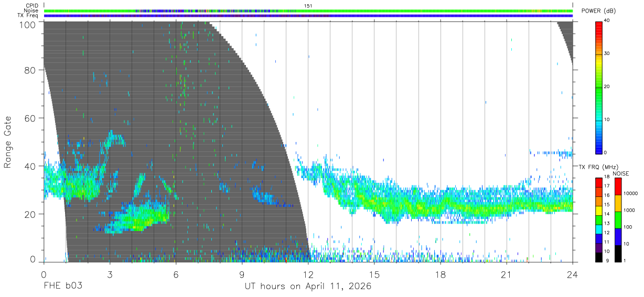The image size is (644, 297).
Task: Click the green noise strip above the plot
Action: (x=308, y=10)
